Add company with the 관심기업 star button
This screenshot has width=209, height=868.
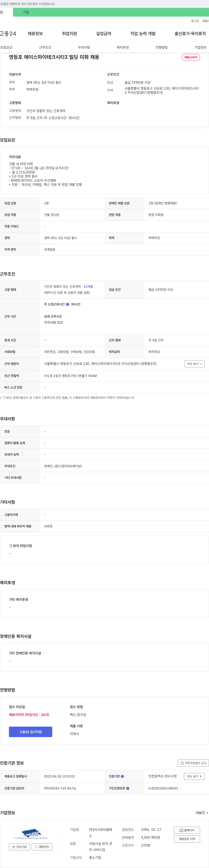tap(20, 847)
